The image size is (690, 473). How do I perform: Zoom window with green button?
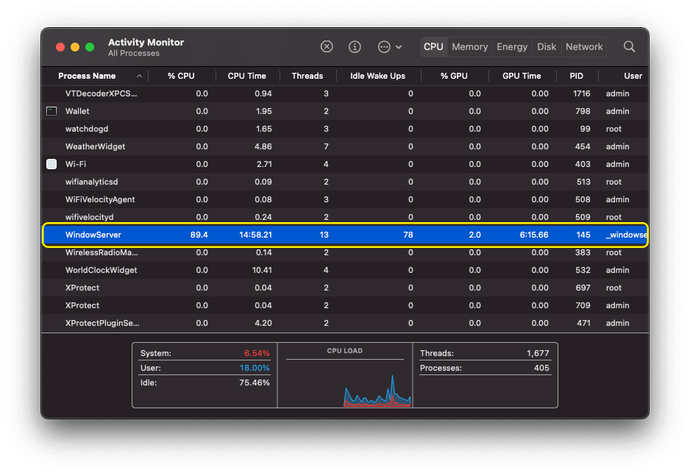[x=90, y=47]
